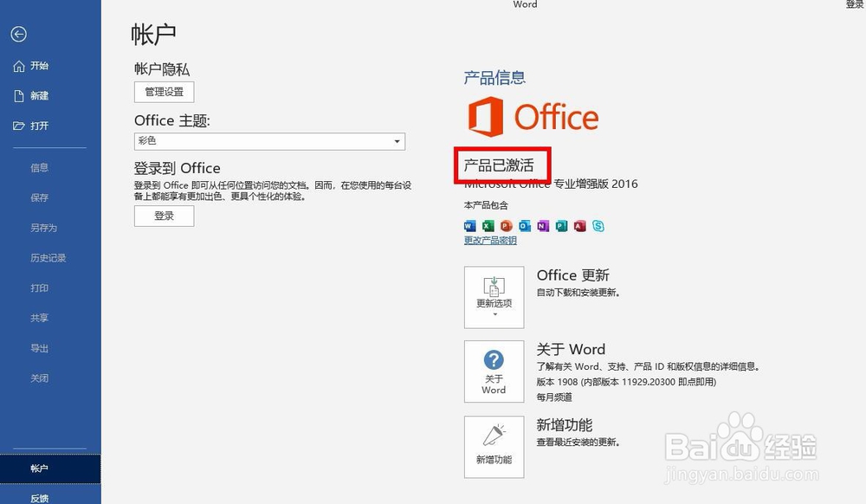The image size is (866, 504).
Task: Choose 另存为 in the sidebar
Action: coord(43,228)
